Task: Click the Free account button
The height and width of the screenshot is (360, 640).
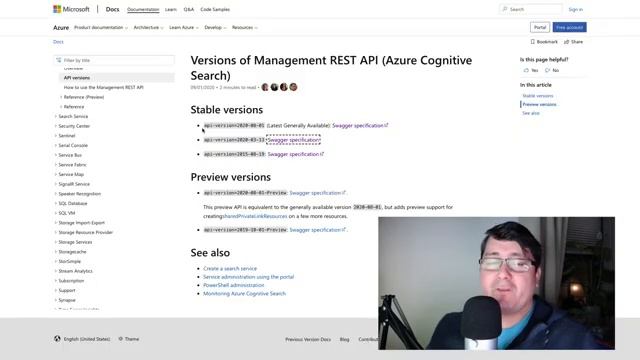Action: click(569, 27)
